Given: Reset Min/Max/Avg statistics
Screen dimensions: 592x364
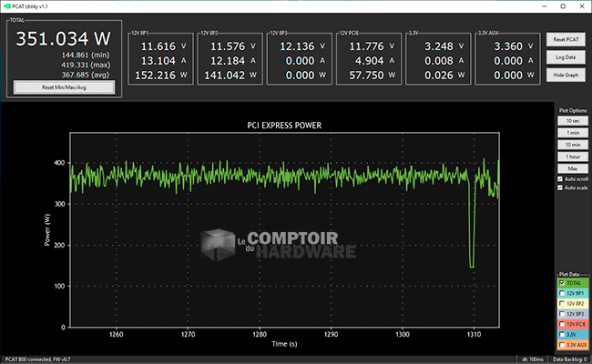Looking at the screenshot, I should pyautogui.click(x=64, y=87).
